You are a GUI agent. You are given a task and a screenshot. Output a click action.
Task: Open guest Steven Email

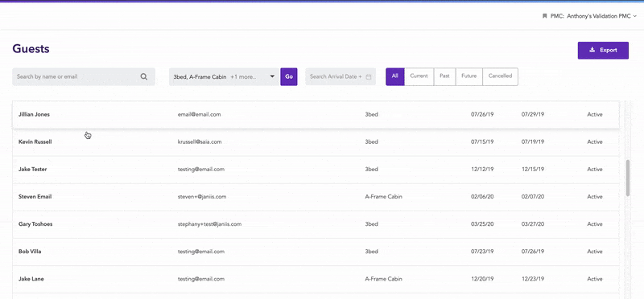pyautogui.click(x=316, y=197)
